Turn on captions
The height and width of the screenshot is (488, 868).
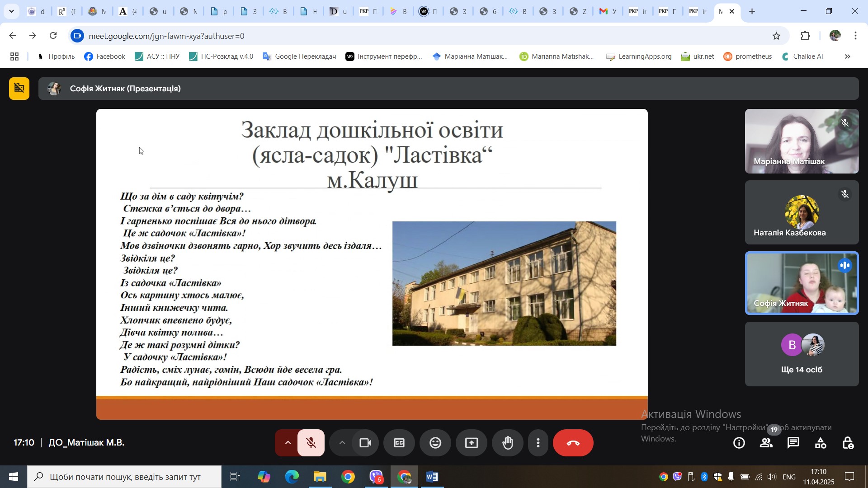pyautogui.click(x=399, y=443)
